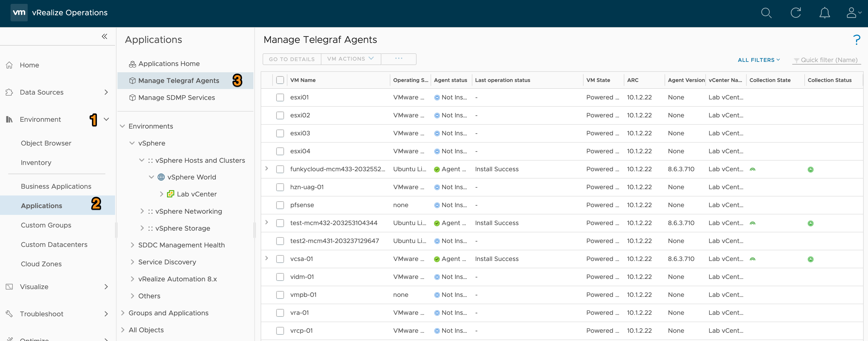The height and width of the screenshot is (341, 868).
Task: Open the Applications Home link
Action: [x=169, y=64]
